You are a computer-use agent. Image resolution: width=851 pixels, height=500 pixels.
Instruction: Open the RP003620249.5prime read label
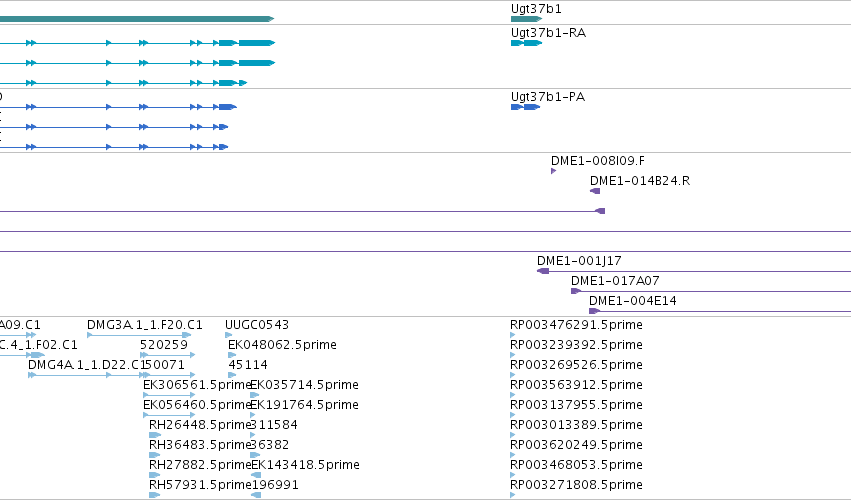pyautogui.click(x=576, y=445)
